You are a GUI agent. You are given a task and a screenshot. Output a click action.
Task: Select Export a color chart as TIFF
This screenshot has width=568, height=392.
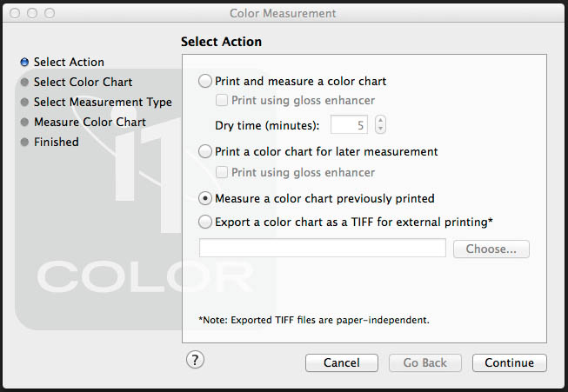coord(205,222)
